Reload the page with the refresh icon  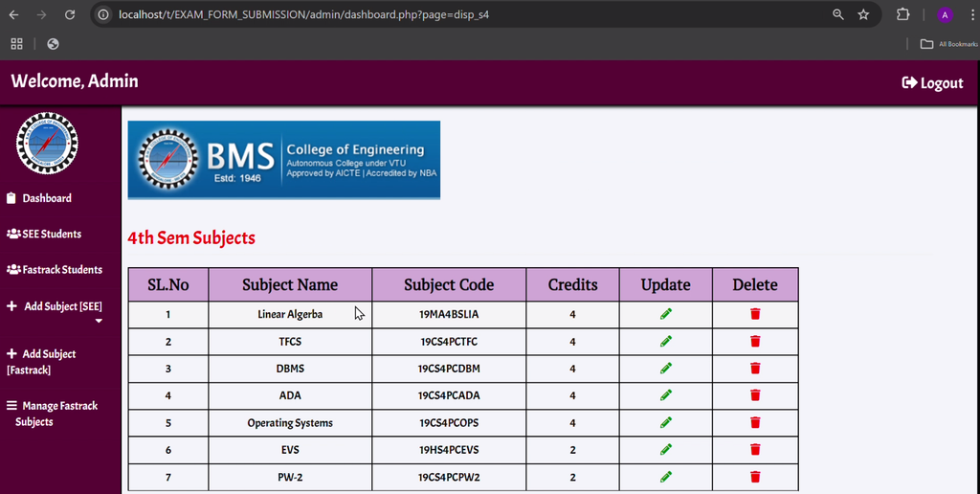[x=70, y=14]
